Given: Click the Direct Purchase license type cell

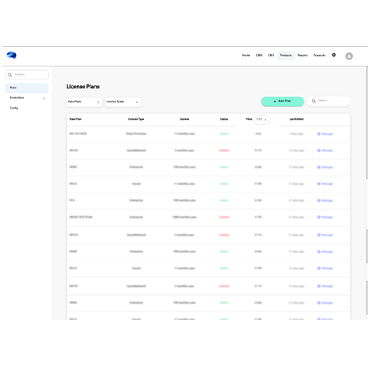Looking at the screenshot, I should [x=136, y=134].
